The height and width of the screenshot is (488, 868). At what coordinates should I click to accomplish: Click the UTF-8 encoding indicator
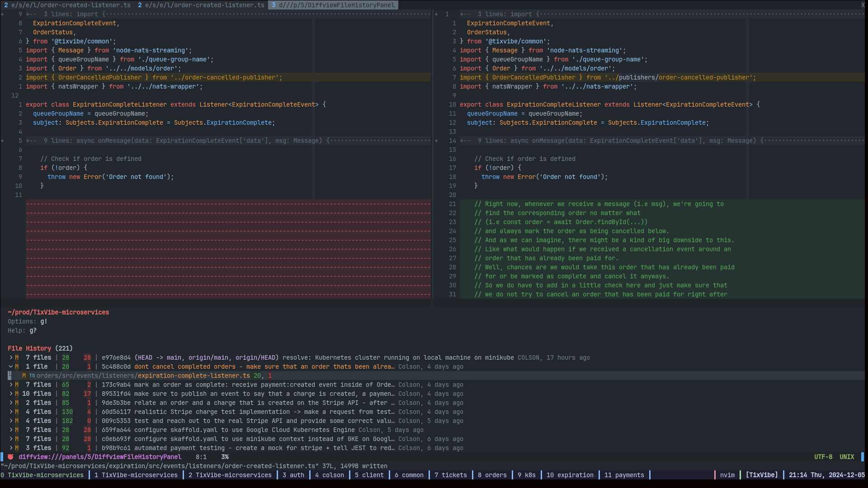coord(823,457)
